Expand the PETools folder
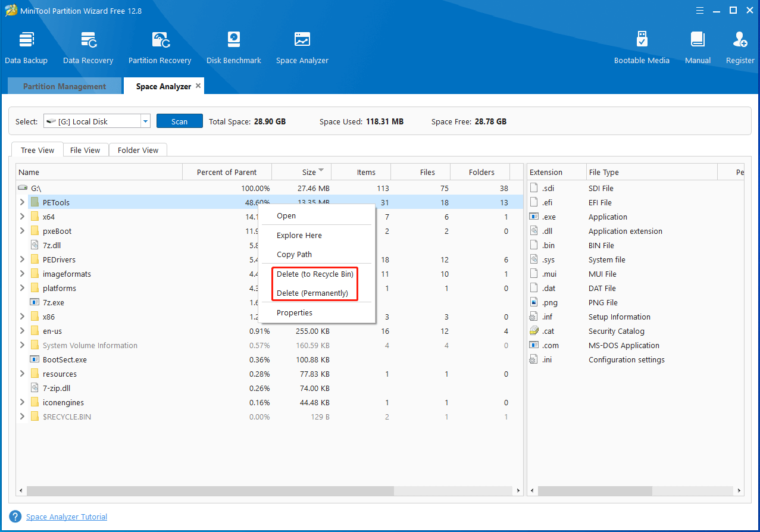 pos(22,202)
